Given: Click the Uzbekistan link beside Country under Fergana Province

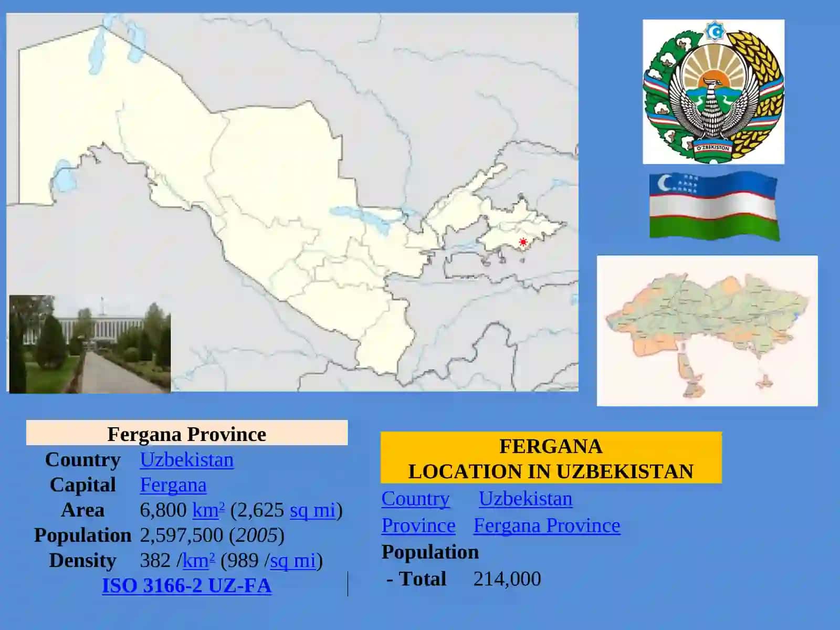Looking at the screenshot, I should pyautogui.click(x=186, y=460).
